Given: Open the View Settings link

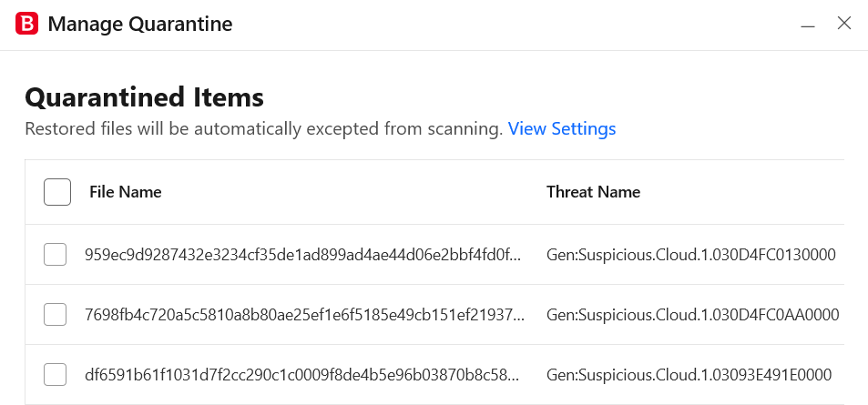Looking at the screenshot, I should click(x=562, y=129).
